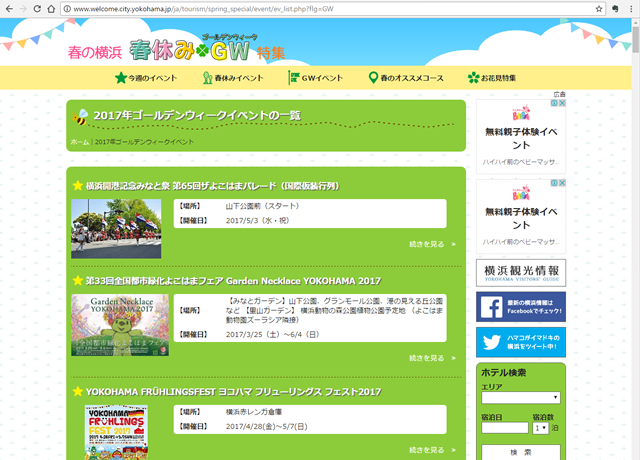
Task: Open the 宿泊数 nights dropdown
Action: (x=541, y=427)
